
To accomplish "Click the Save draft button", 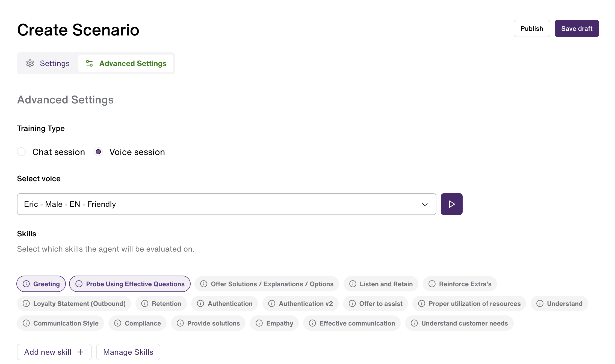I will (577, 28).
